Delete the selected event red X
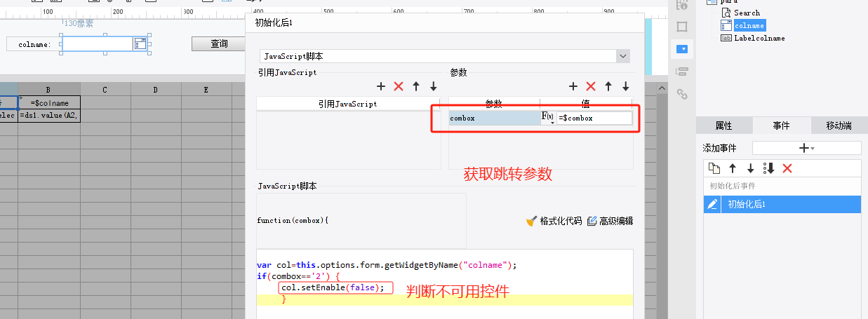The width and height of the screenshot is (868, 319). (787, 168)
